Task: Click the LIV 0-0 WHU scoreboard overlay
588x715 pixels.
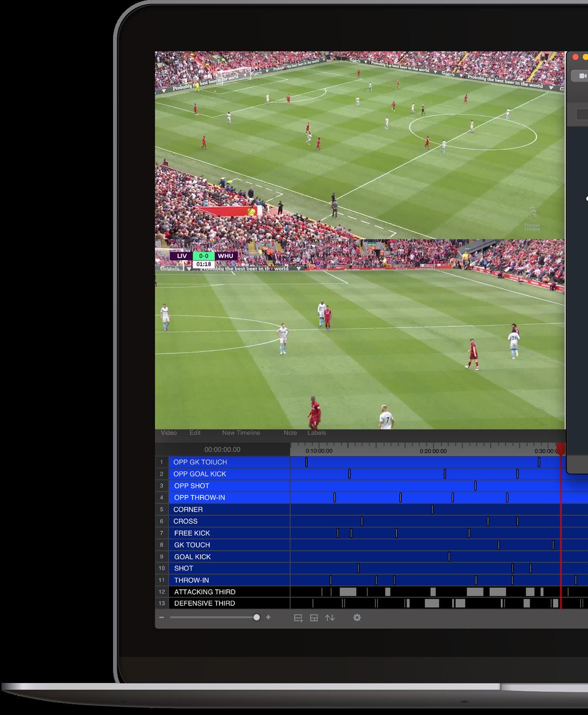Action: pos(204,256)
